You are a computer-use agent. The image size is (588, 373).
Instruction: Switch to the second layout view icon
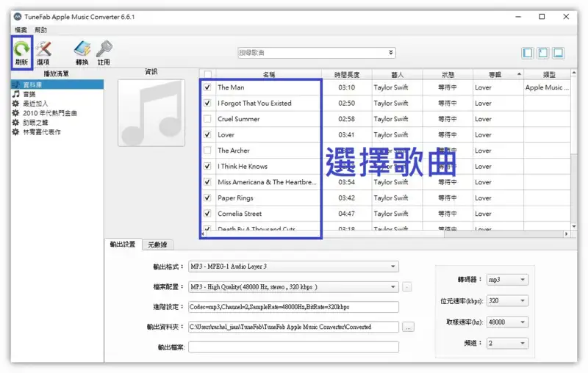542,53
